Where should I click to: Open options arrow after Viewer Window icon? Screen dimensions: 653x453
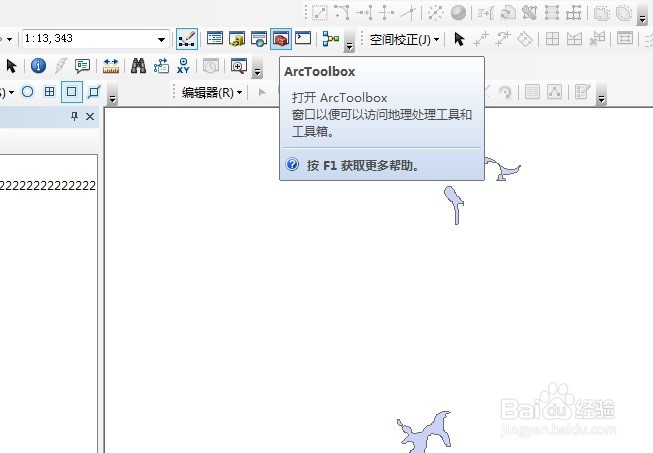click(x=257, y=67)
